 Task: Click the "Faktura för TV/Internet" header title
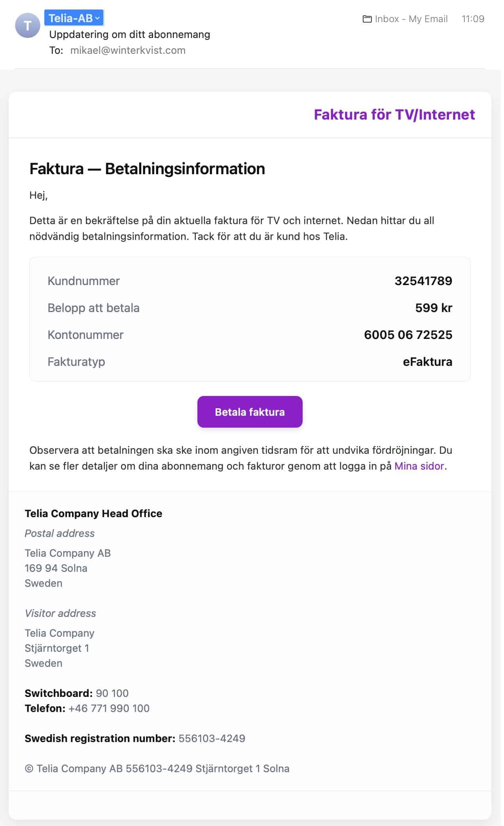[x=394, y=114]
